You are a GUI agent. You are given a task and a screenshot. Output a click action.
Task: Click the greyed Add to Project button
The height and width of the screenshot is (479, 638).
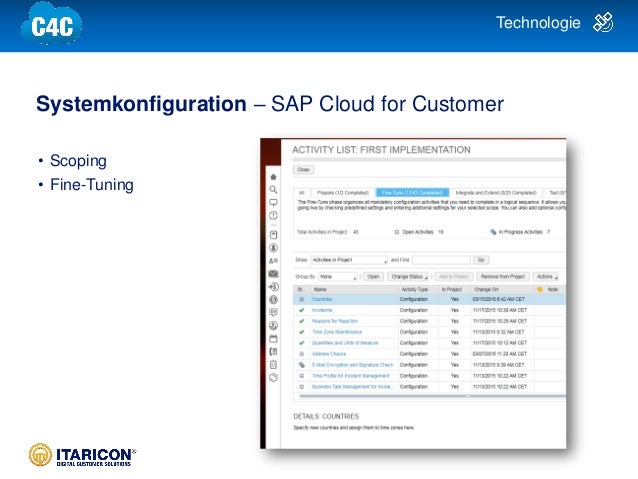point(454,277)
